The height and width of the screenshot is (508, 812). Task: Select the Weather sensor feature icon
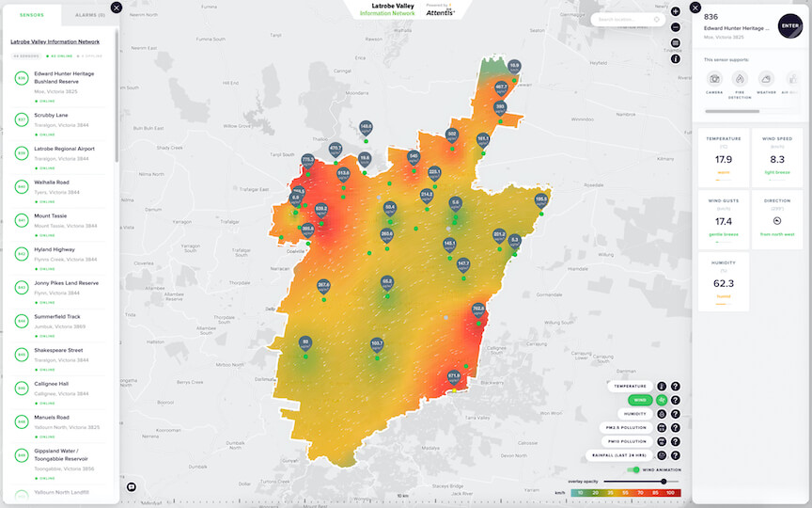coord(766,79)
